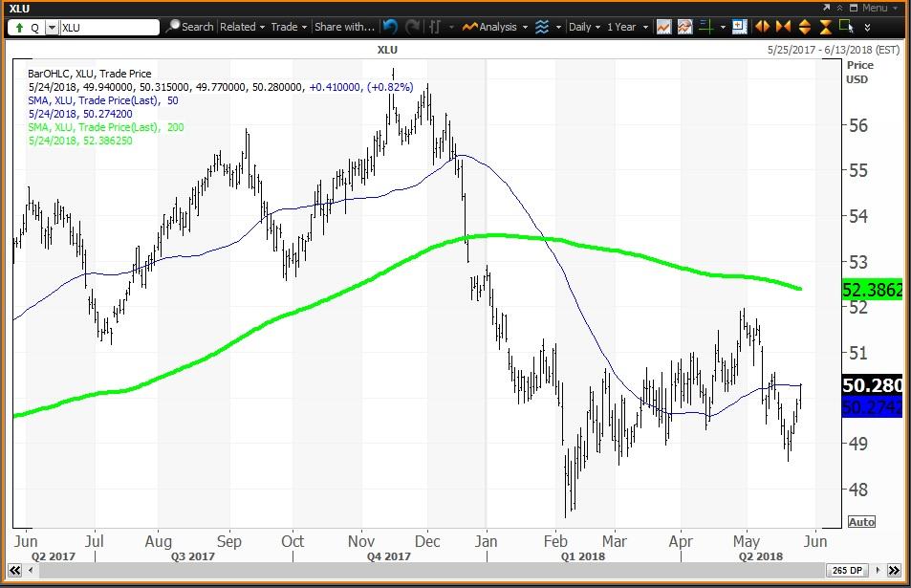Click the add chart panel icon
Screen dimensions: 911x588
point(740,26)
